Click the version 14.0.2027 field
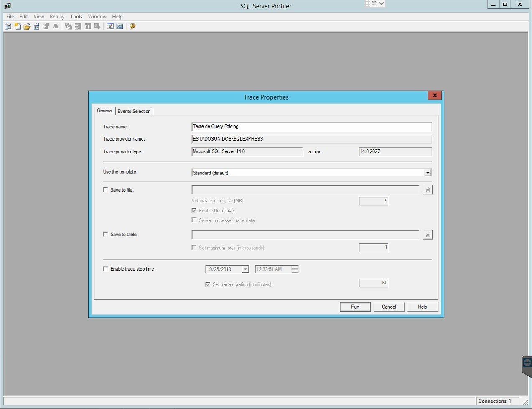 tap(395, 151)
